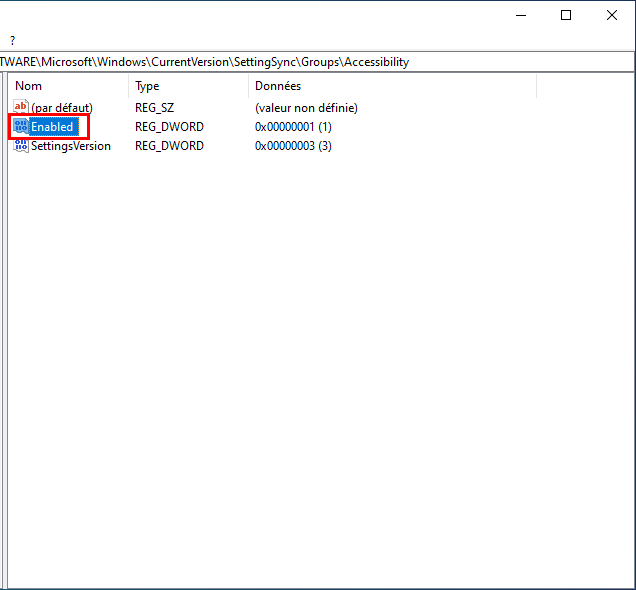Click the SettingsVersion DWORD icon

click(x=20, y=146)
